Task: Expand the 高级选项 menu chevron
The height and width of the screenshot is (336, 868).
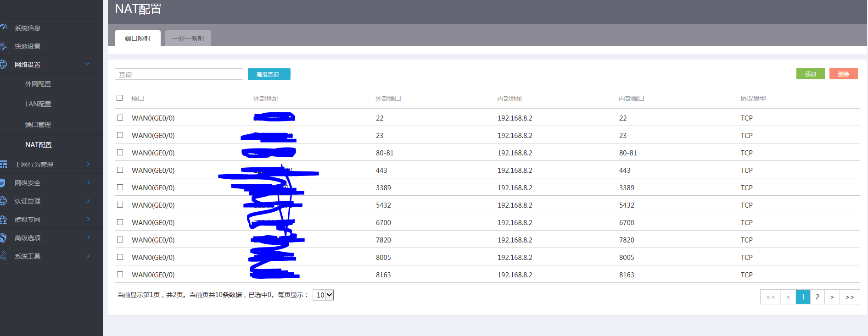Action: point(88,237)
